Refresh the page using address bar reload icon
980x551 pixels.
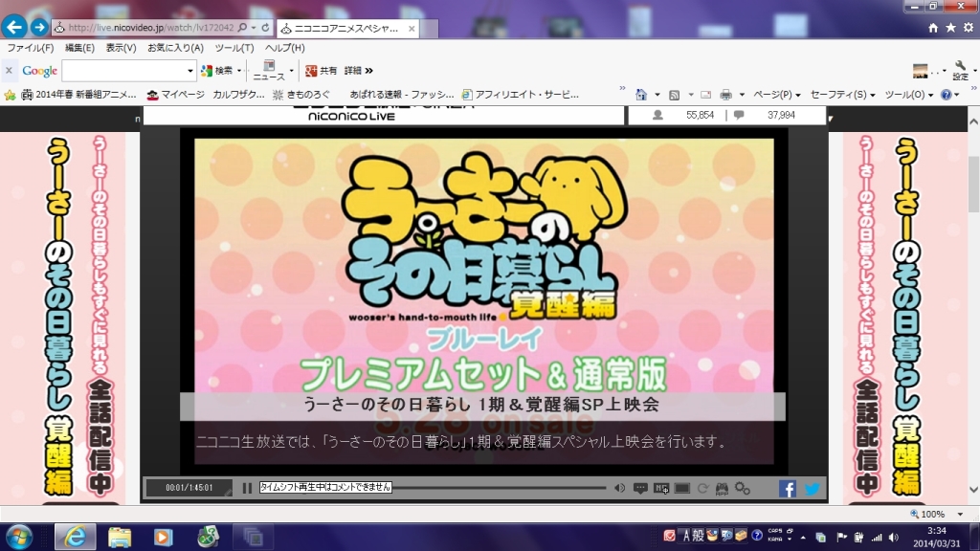(266, 28)
